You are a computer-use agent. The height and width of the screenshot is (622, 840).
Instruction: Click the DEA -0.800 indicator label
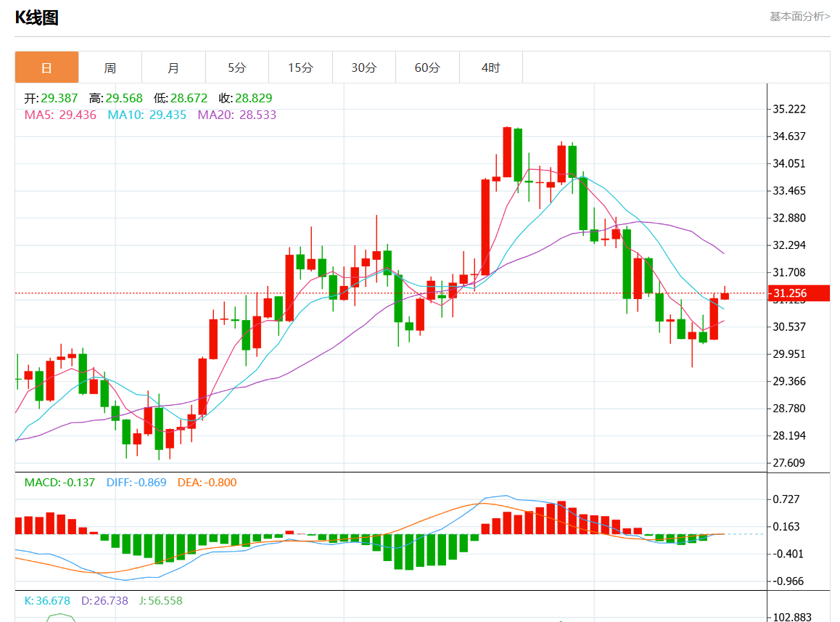(207, 482)
